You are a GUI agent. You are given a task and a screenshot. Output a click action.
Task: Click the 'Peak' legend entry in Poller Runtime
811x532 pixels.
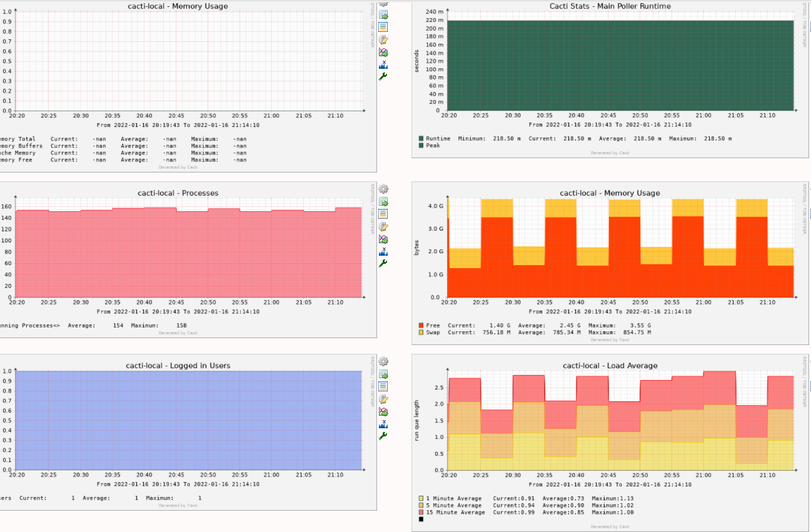(x=430, y=146)
